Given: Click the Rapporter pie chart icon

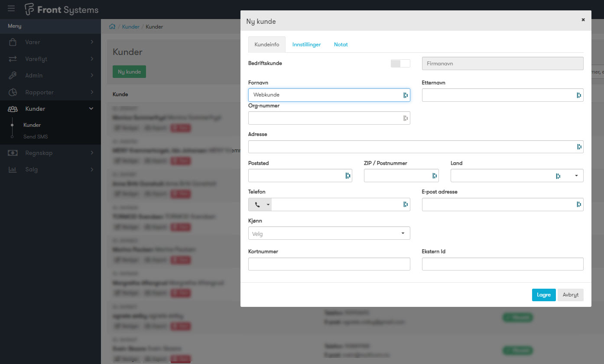Looking at the screenshot, I should [x=13, y=92].
